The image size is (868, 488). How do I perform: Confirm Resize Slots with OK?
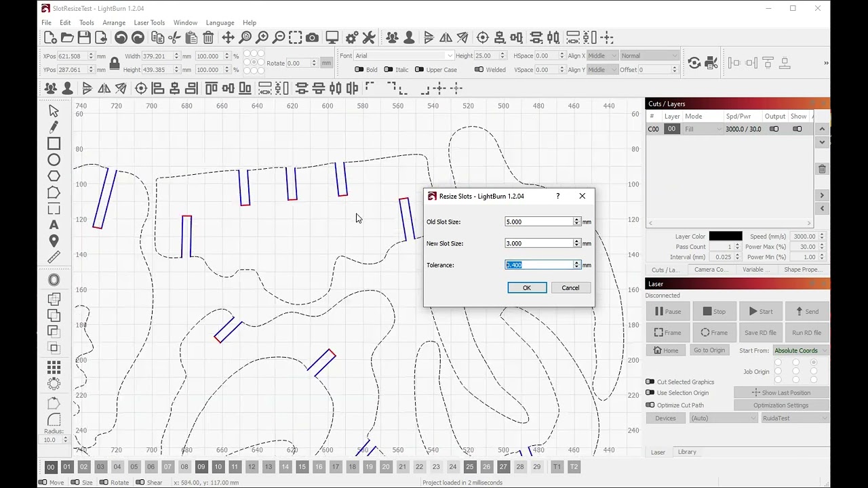coord(527,288)
